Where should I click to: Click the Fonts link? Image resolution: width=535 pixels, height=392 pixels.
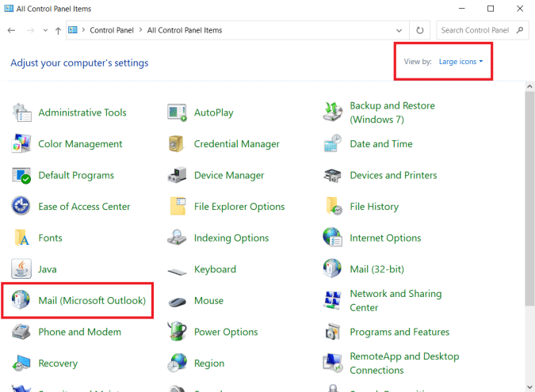click(x=50, y=238)
